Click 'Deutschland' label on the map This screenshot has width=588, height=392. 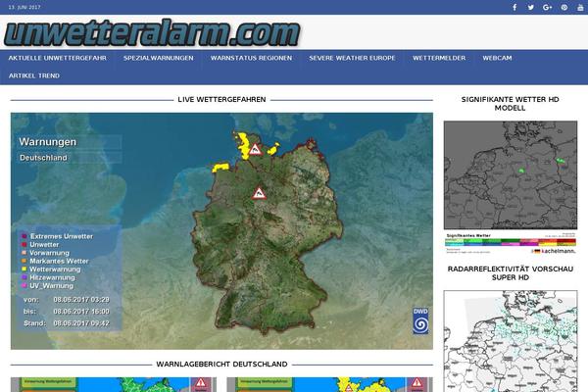pyautogui.click(x=43, y=158)
